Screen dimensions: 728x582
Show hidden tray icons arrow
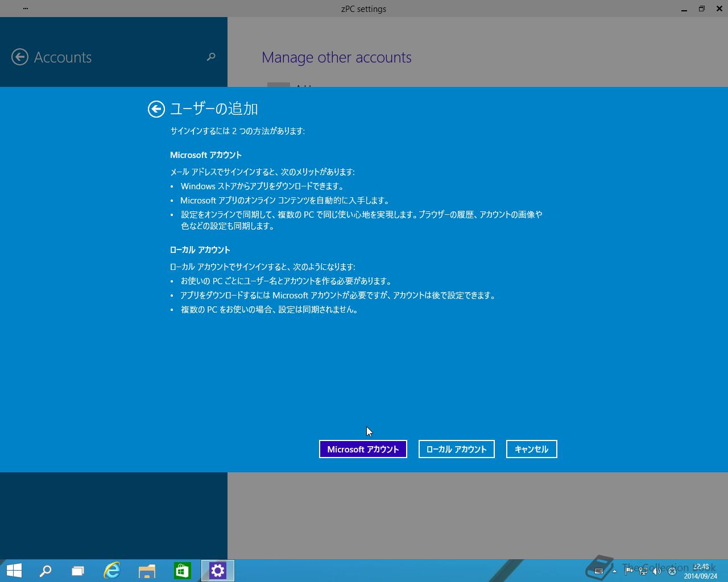[x=614, y=571]
